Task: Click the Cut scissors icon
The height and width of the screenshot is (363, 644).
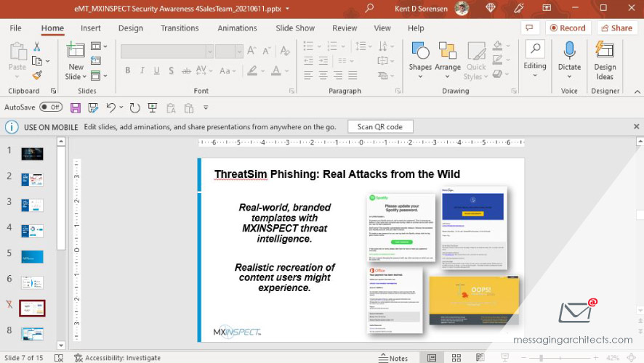Action: [x=37, y=46]
